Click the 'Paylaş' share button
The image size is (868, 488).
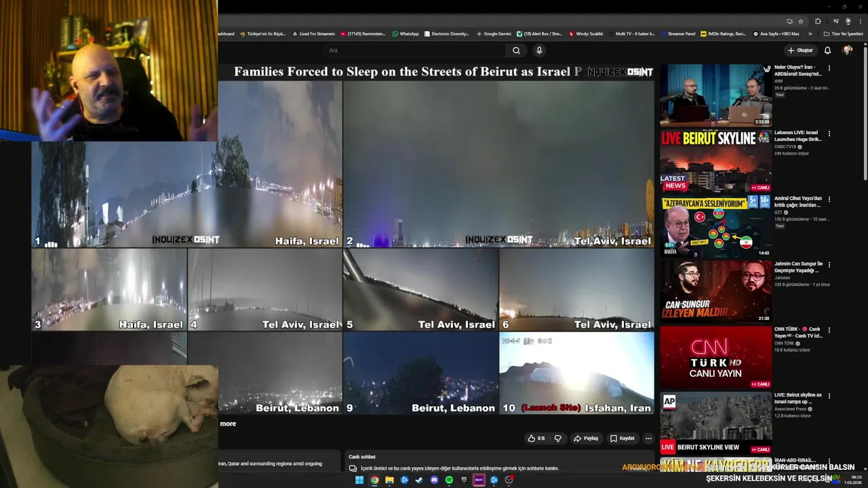587,439
